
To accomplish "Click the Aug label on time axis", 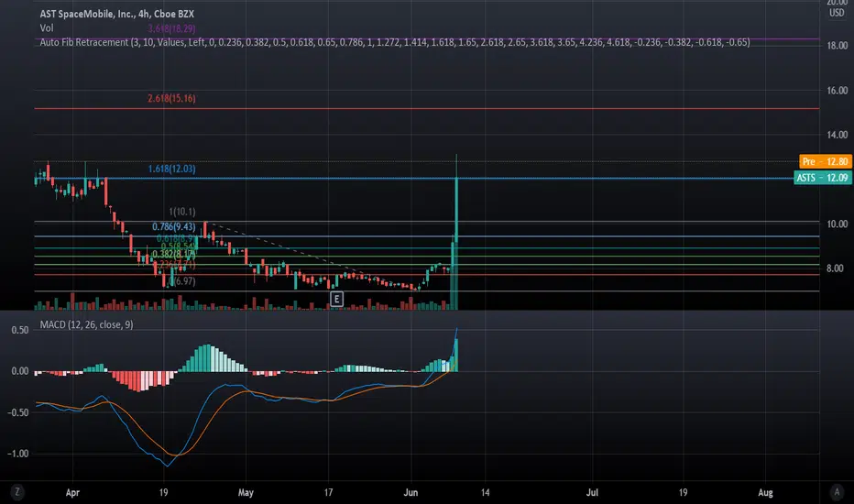I will [x=765, y=493].
